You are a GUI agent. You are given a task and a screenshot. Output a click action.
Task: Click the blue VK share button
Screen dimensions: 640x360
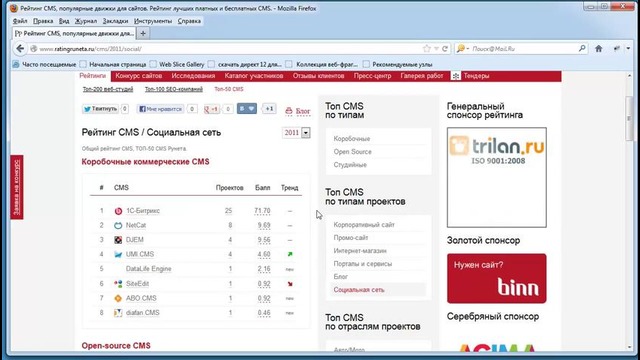[x=247, y=109]
